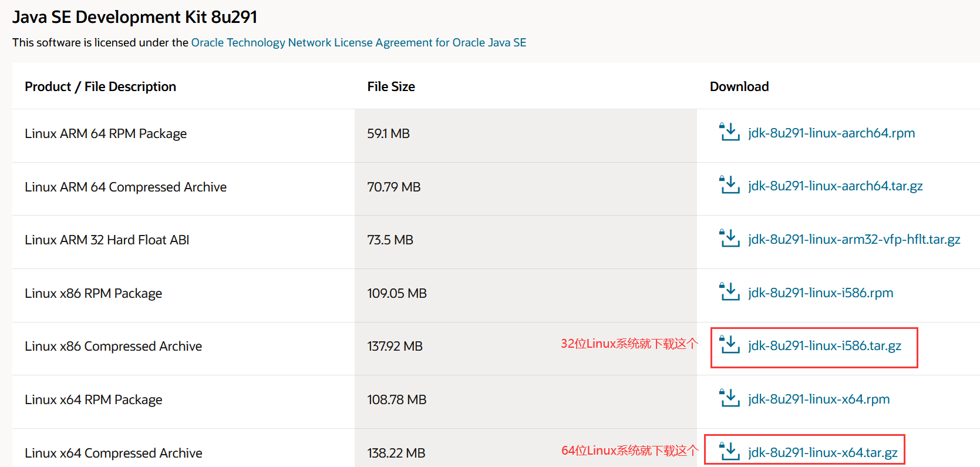
Task: Select 'Linux x86 Compressed Archive' row text
Action: [x=113, y=346]
